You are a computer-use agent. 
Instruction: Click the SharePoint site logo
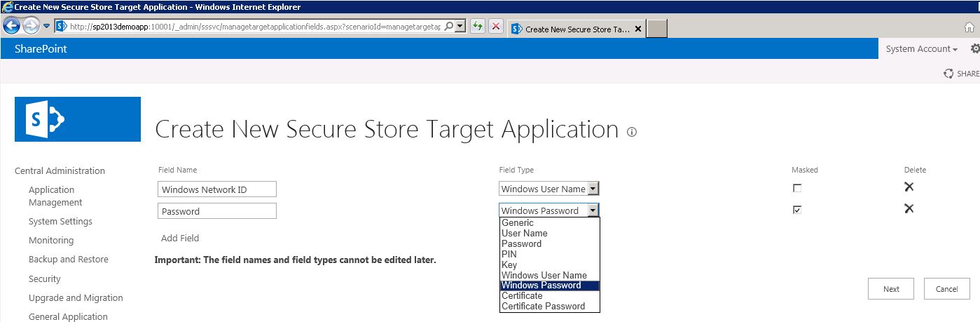click(x=78, y=119)
